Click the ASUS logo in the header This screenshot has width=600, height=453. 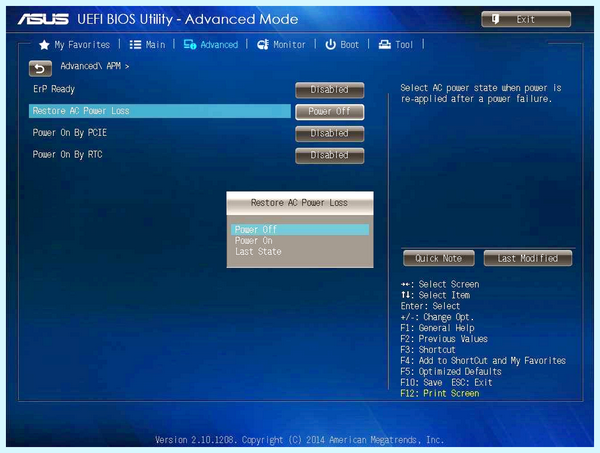click(x=43, y=19)
